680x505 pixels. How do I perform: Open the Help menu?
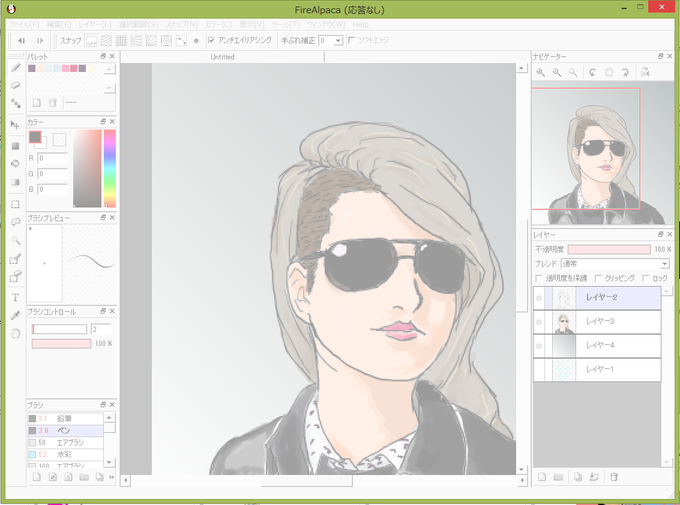(x=360, y=24)
